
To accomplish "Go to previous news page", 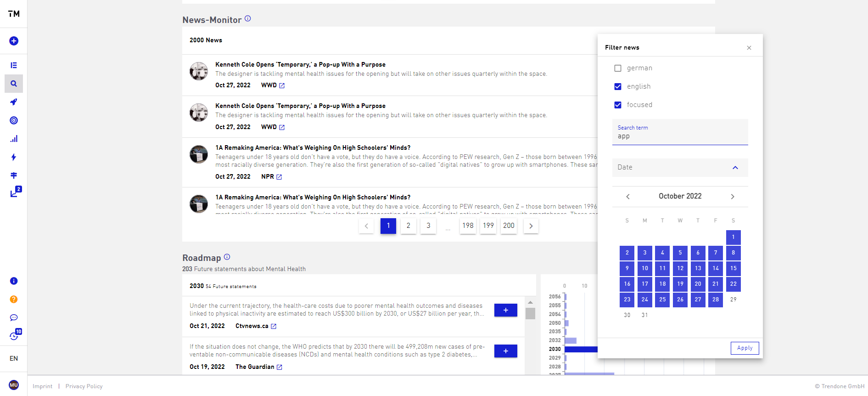I will click(x=366, y=226).
